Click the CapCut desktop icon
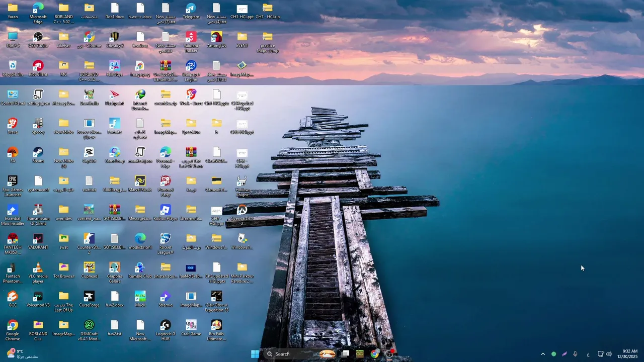644x362 pixels. coord(89,155)
